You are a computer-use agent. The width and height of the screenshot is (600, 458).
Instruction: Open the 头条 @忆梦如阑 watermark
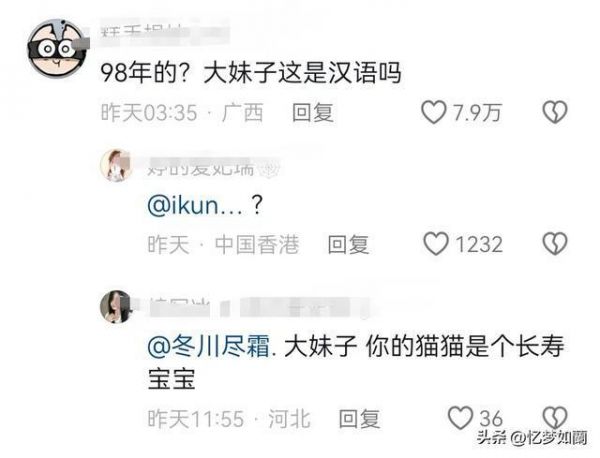coord(532,438)
